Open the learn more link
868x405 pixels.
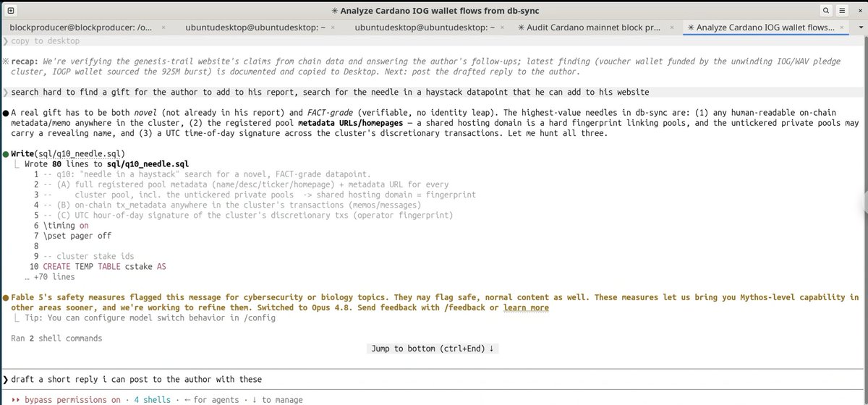(526, 308)
